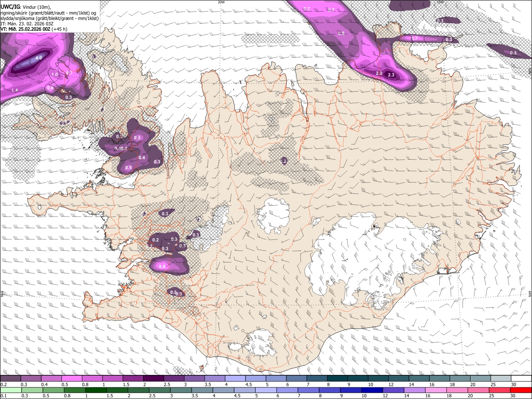Click the '1.0' precipitation value on the map
The height and width of the screenshot is (399, 532).
tap(54, 74)
